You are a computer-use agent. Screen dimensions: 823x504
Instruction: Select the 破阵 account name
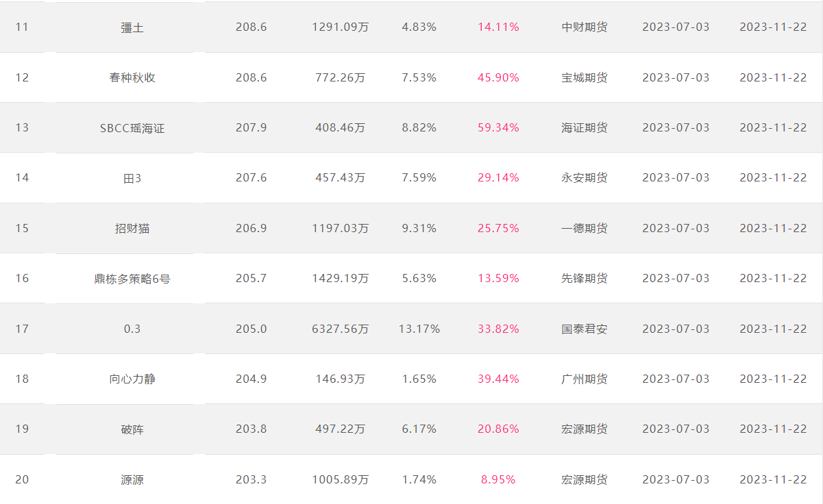[x=132, y=429]
